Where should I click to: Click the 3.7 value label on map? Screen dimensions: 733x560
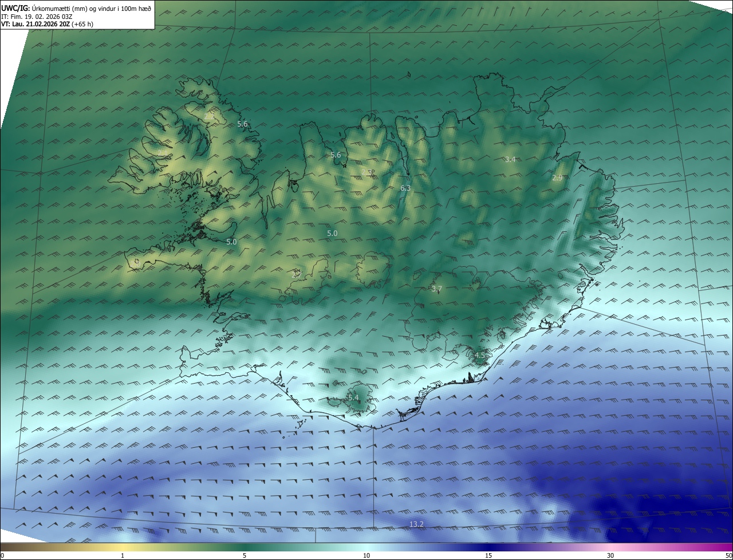436,289
